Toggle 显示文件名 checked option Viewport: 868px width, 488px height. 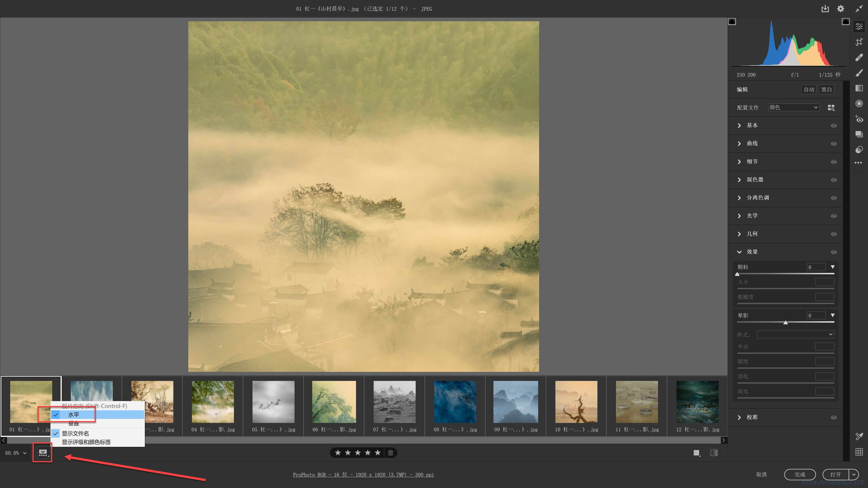pos(75,434)
